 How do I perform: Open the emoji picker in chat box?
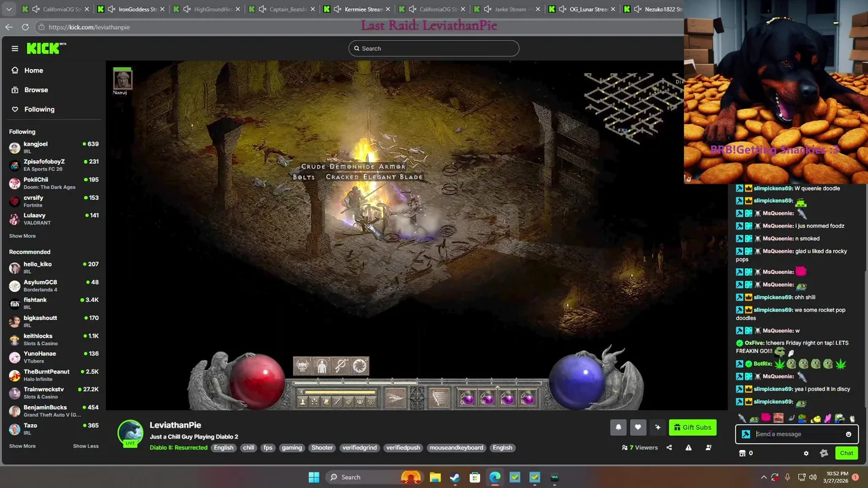[x=848, y=434]
